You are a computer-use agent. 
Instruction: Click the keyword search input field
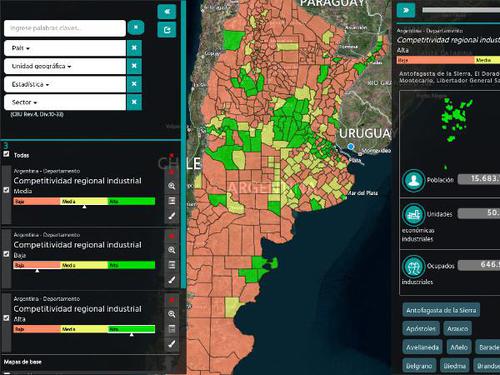click(65, 28)
